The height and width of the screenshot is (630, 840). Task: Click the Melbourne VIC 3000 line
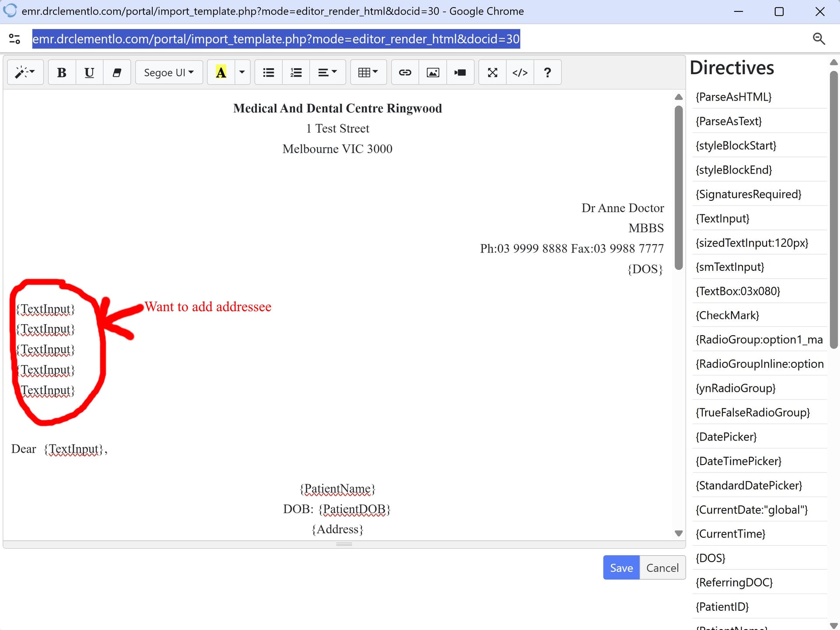click(337, 149)
